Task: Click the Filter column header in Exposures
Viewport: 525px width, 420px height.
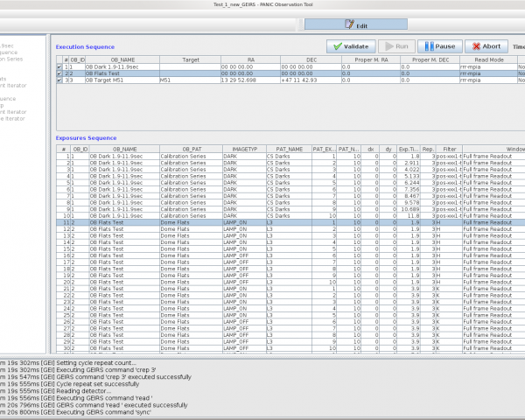Action: [449, 150]
